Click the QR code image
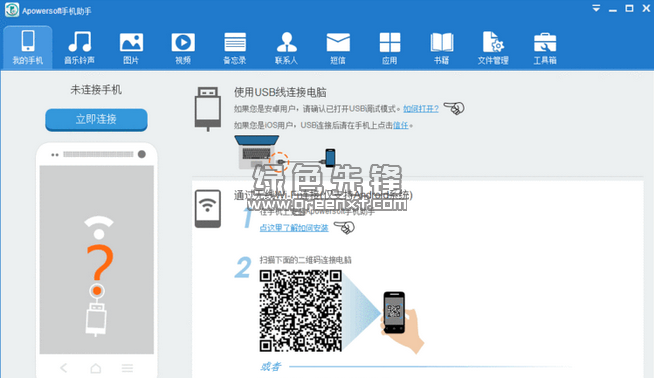This screenshot has width=654, height=378. coord(300,310)
